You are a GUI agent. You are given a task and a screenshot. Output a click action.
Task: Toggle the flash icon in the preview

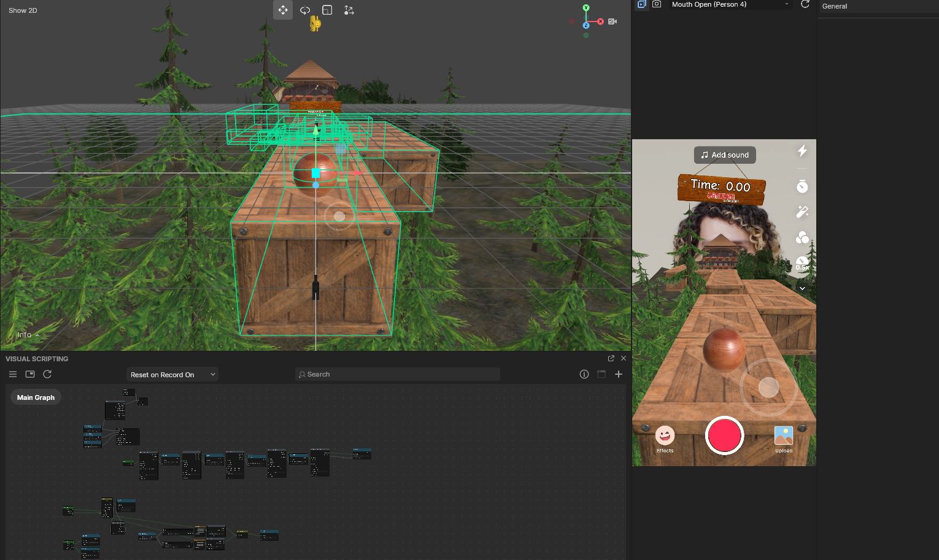point(802,151)
